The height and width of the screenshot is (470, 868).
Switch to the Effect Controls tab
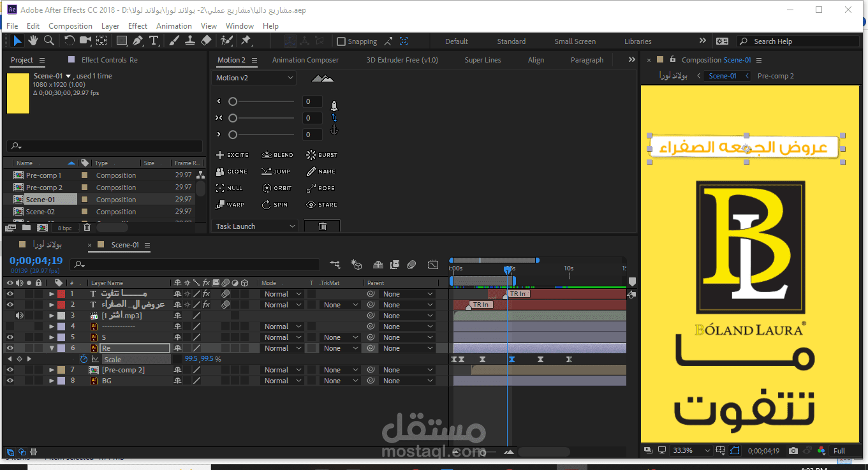click(x=109, y=60)
